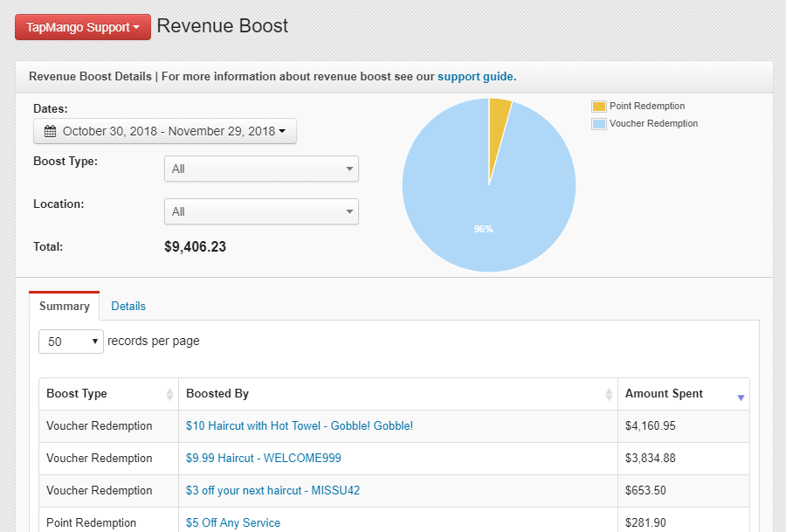This screenshot has height=532, width=786.
Task: Open $9.99 Haircut - WELCOME999 link
Action: coord(263,459)
